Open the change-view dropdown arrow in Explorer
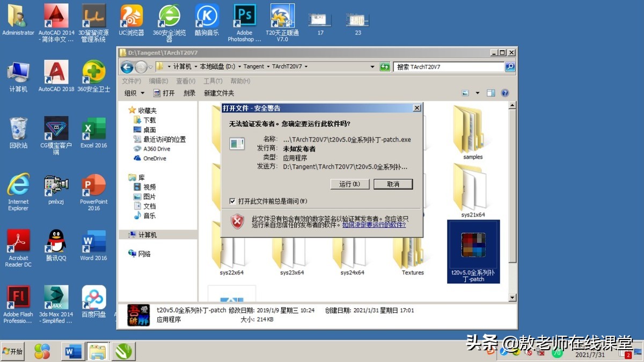Screen dimensions: 644x362 (477, 92)
